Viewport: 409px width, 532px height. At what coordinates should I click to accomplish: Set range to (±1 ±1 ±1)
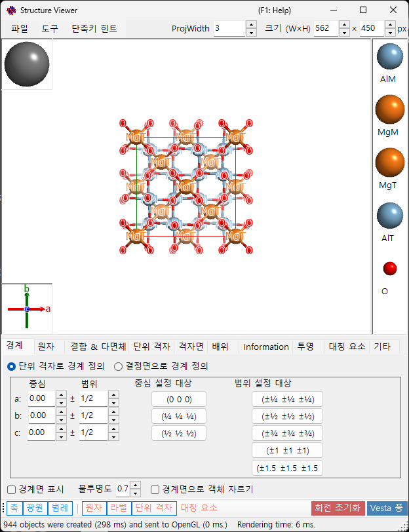(x=287, y=451)
